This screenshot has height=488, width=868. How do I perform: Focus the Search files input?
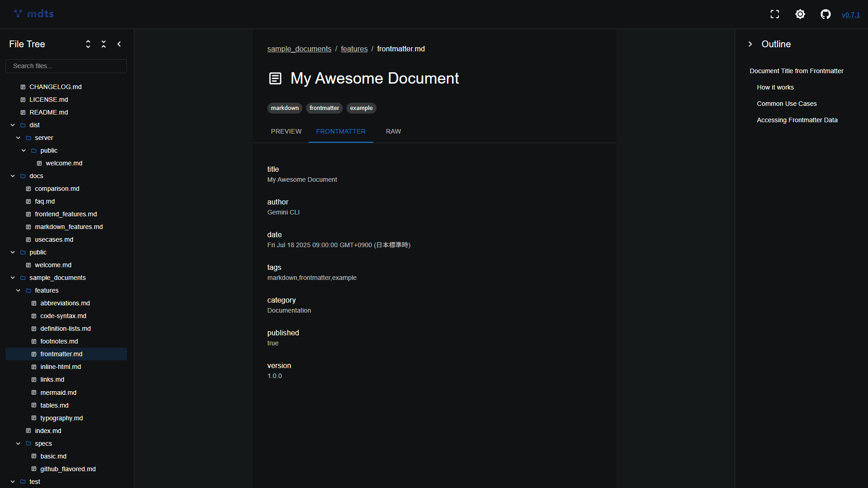point(66,66)
